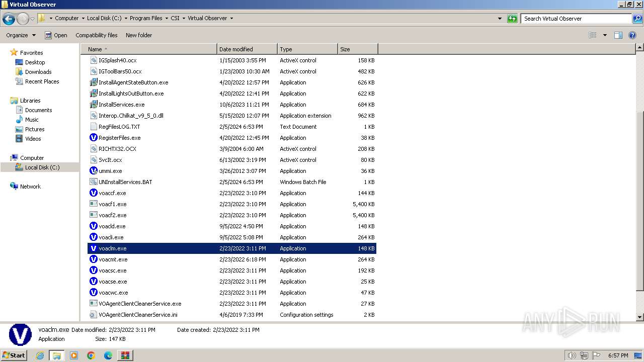The width and height of the screenshot is (644, 362).
Task: Select the InstallServices.exe file icon
Action: coord(93,105)
